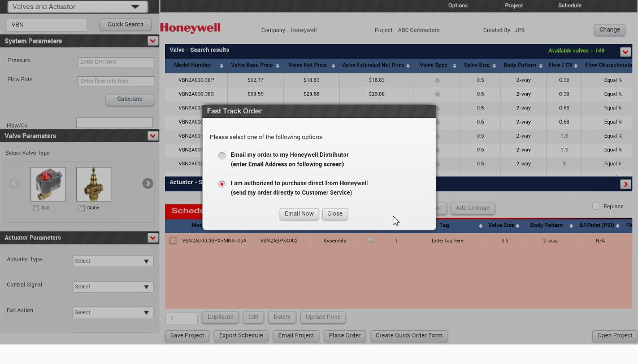The height and width of the screenshot is (364, 638).
Task: Collapse the System Parameters section
Action: [x=153, y=41]
